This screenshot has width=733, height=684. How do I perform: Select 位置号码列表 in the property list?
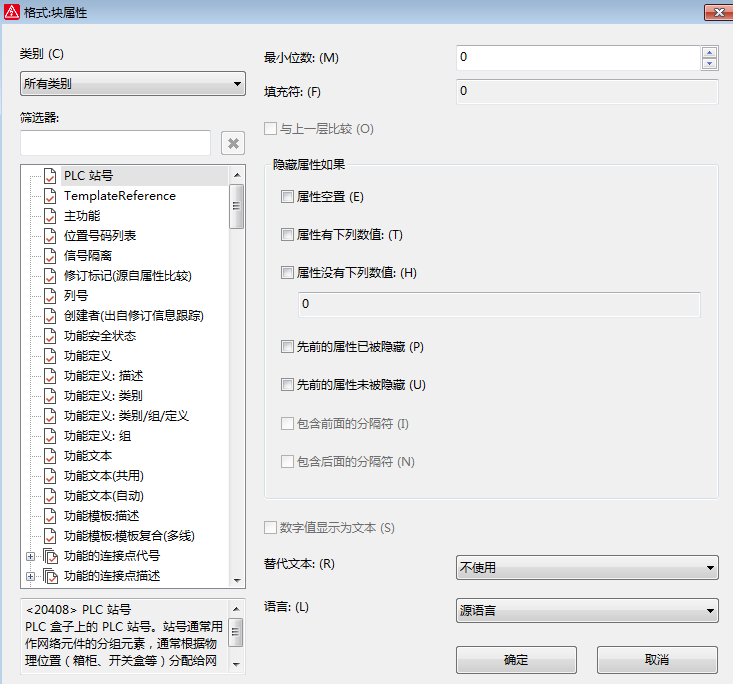pyautogui.click(x=100, y=236)
